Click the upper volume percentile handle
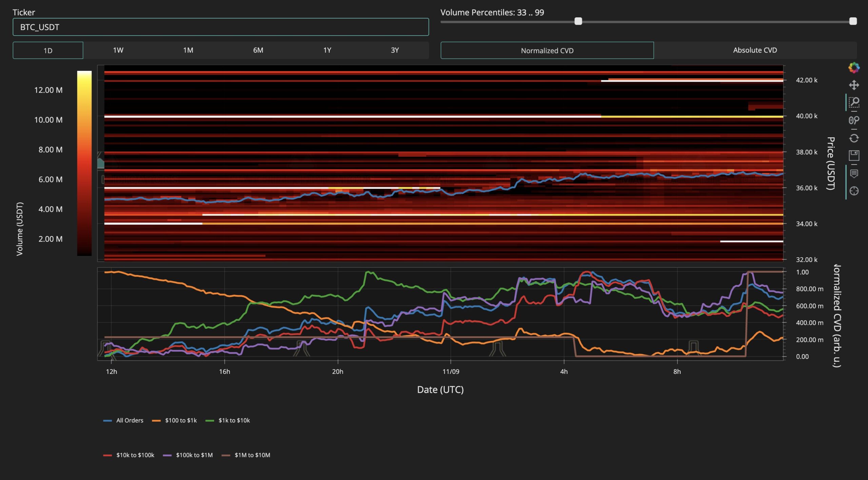Screen dimensions: 868x480 [x=853, y=21]
